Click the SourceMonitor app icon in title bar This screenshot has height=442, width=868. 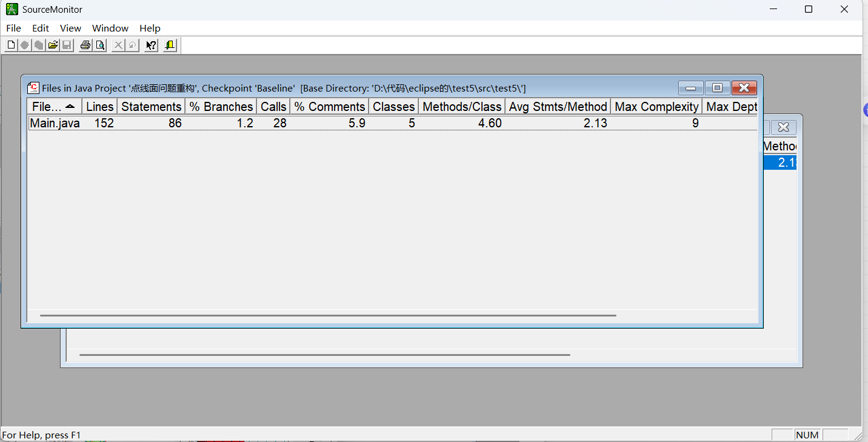pyautogui.click(x=12, y=9)
